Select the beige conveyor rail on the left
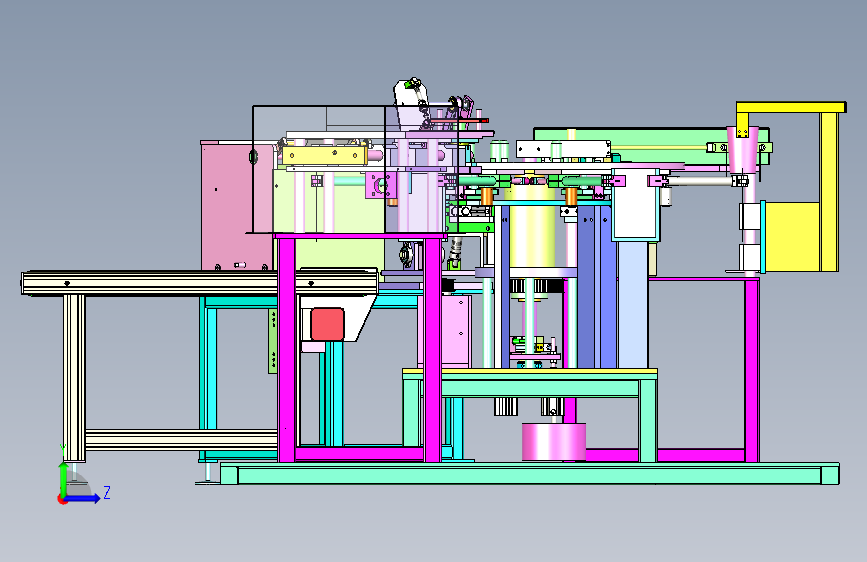 coord(199,283)
